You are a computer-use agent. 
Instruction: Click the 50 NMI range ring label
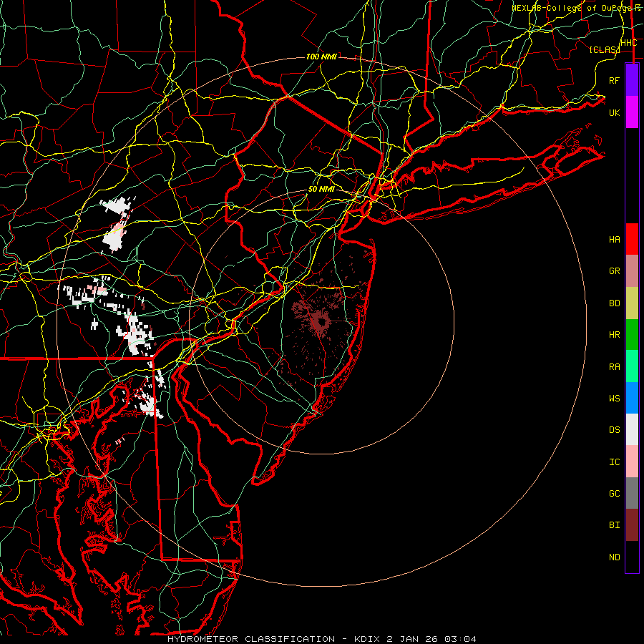click(321, 189)
